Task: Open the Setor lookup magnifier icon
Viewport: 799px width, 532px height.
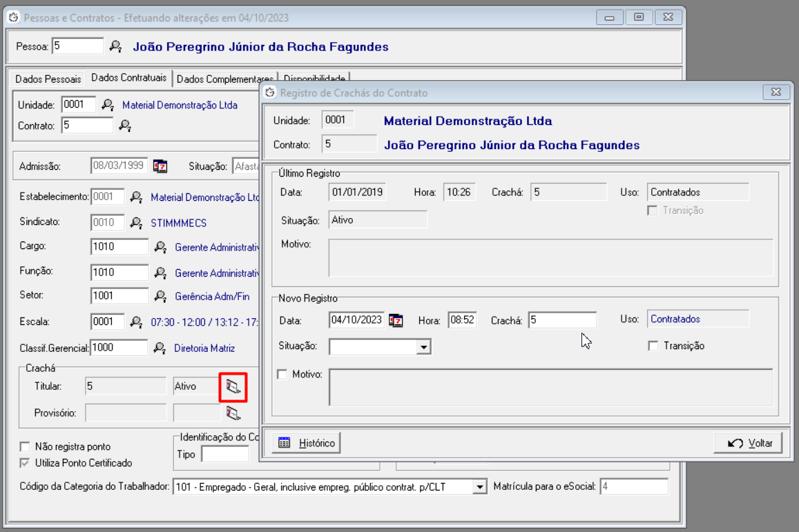Action: point(160,296)
